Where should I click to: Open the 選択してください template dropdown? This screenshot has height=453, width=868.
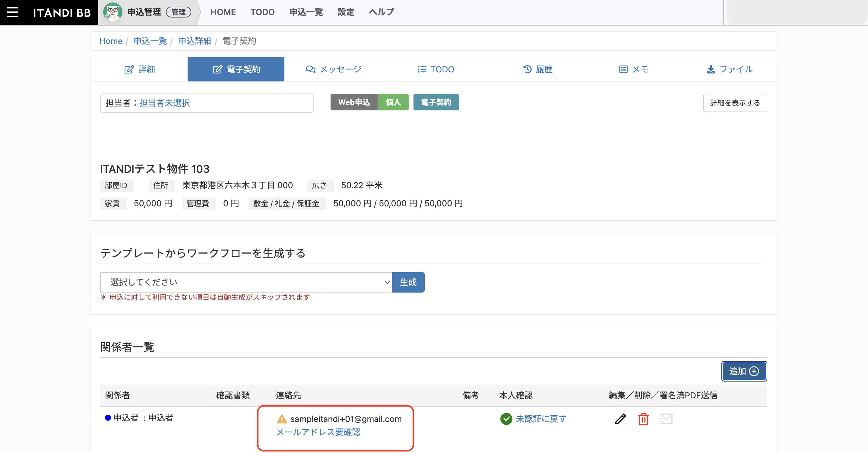246,282
